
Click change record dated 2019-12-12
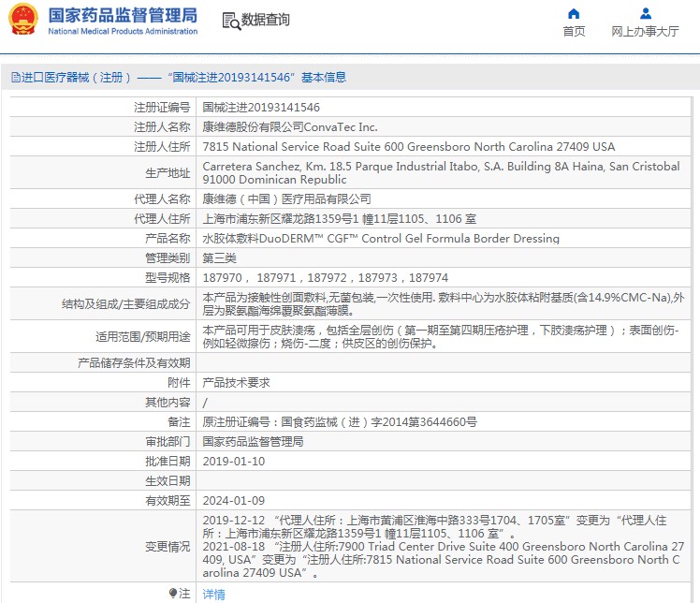tap(434, 526)
